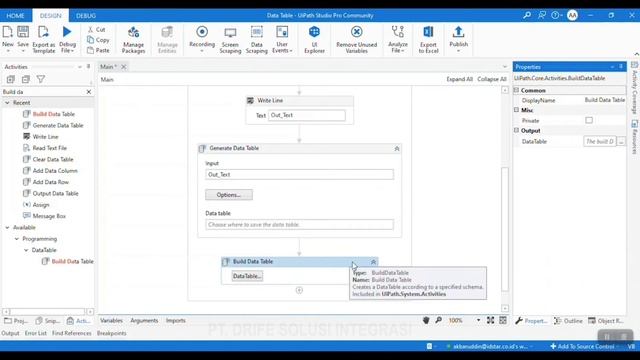Viewport: 640px width, 360px height.
Task: Run Debug File
Action: pyautogui.click(x=67, y=39)
